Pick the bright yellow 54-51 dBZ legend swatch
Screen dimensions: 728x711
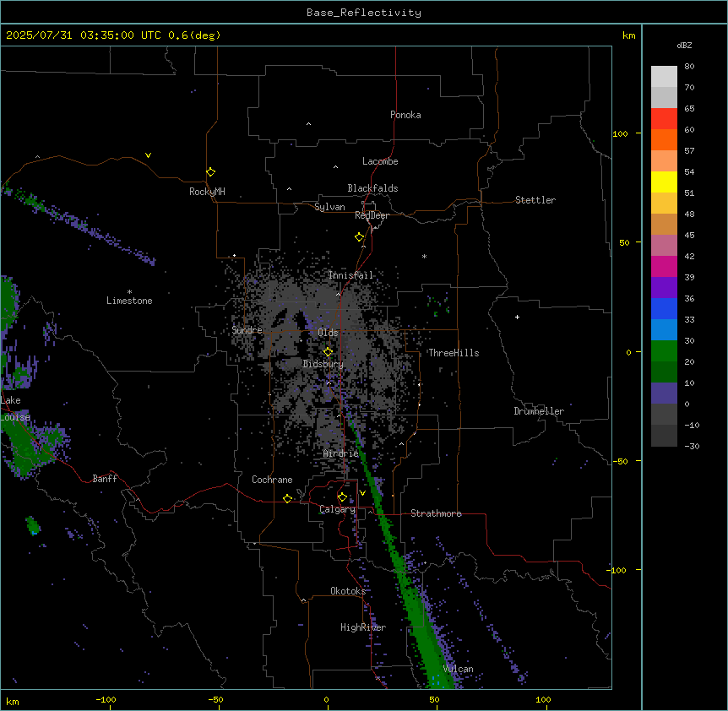click(x=664, y=182)
